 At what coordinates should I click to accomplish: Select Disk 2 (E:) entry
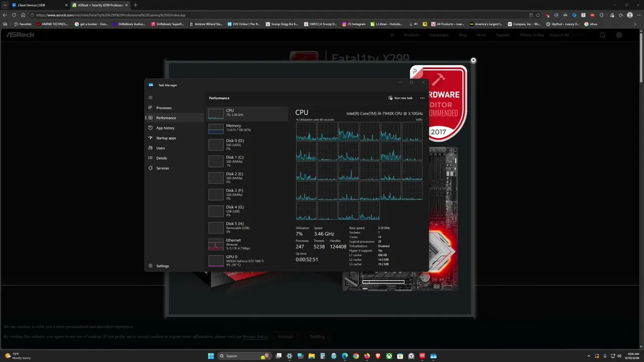247,178
